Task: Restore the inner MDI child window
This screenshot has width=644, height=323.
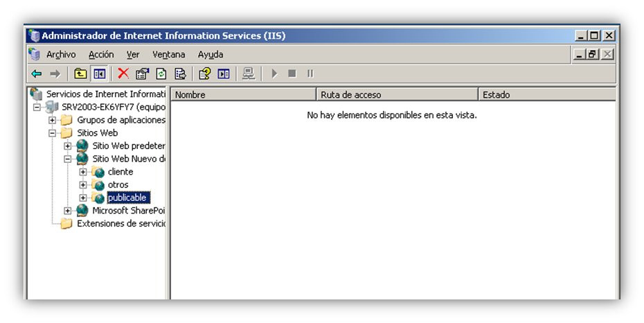Action: [593, 54]
